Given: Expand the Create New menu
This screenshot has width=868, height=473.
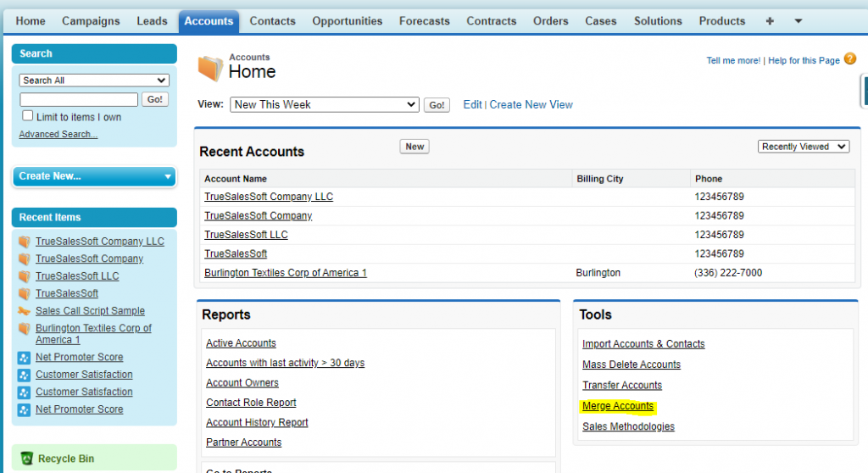Looking at the screenshot, I should [94, 176].
